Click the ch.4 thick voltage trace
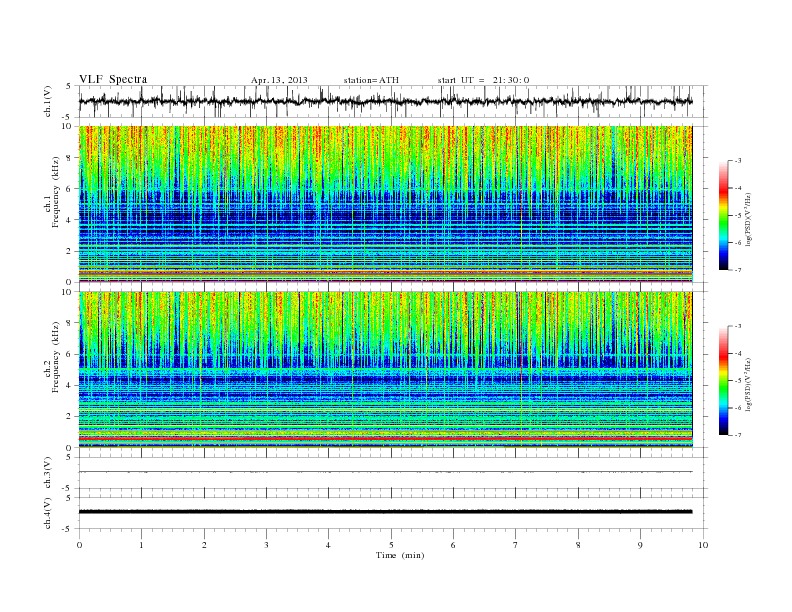This screenshot has height=612, width=792. tap(385, 512)
